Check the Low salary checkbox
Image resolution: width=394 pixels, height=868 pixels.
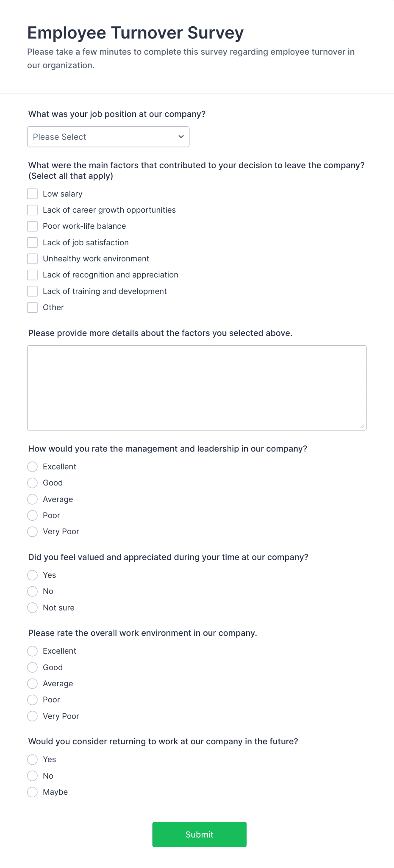pos(32,194)
